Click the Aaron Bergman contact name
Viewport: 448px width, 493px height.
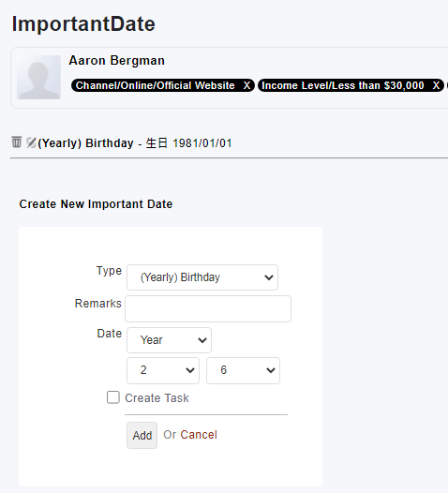116,60
